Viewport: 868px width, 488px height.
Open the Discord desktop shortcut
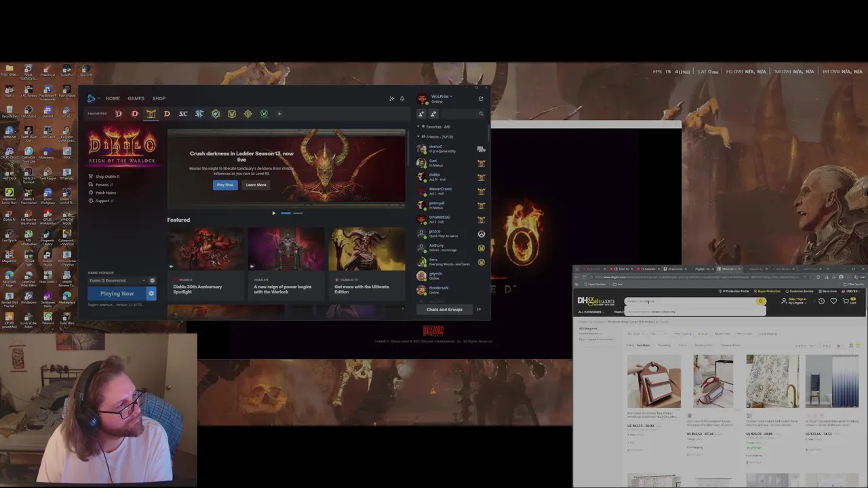coord(47,111)
